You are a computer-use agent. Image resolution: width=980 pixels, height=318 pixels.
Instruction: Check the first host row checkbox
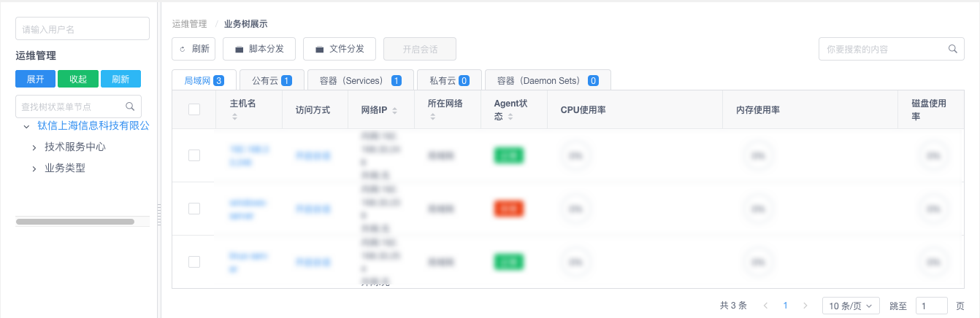194,155
